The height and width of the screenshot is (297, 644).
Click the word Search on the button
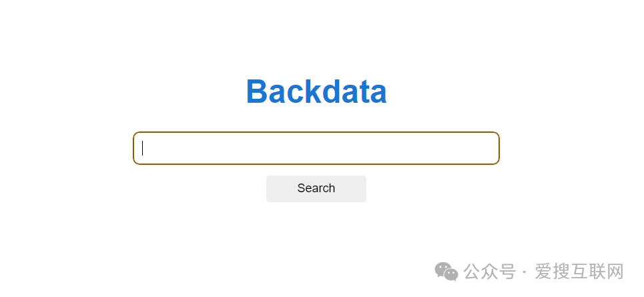[316, 188]
